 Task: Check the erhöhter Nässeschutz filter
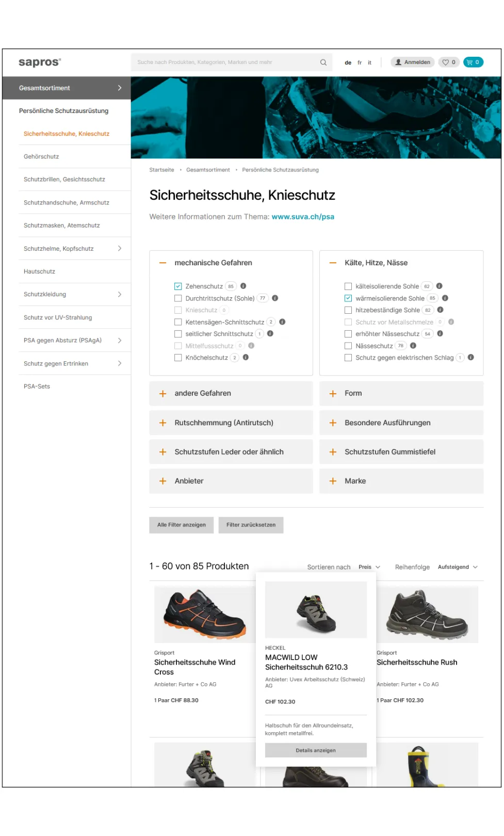click(348, 334)
